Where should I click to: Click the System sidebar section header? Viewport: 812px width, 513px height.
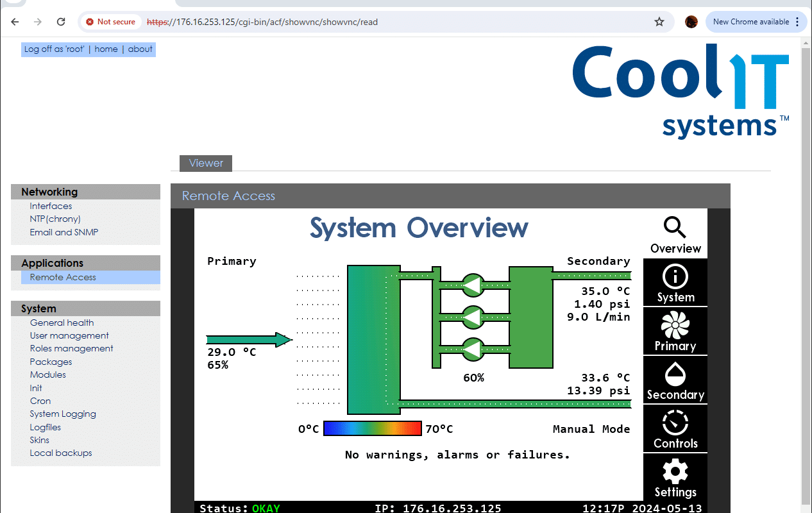[85, 308]
